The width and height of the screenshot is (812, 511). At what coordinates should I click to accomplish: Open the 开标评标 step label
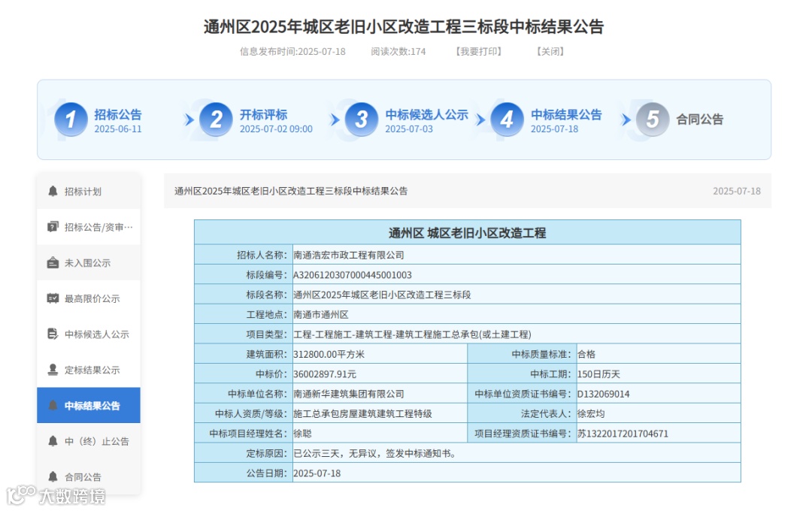(263, 114)
